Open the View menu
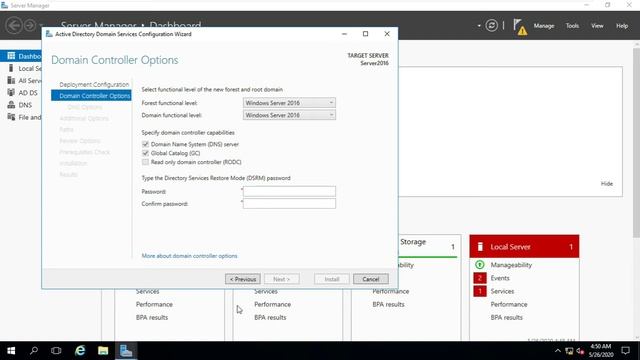Screen dimensions: 640x360 coord(597,26)
